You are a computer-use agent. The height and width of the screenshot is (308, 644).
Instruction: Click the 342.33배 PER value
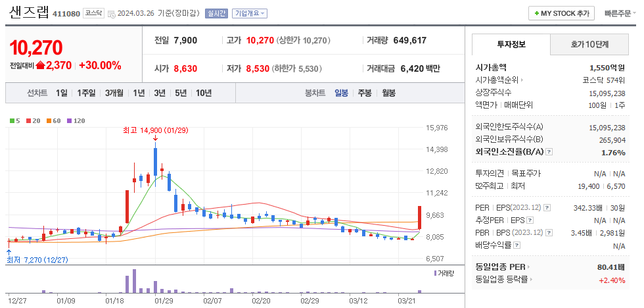(587, 208)
